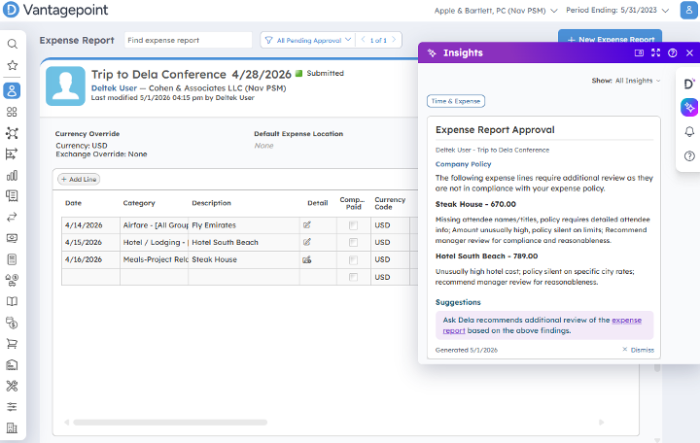Dismiss the Expense Report Approval insight
700x443 pixels.
(x=638, y=350)
